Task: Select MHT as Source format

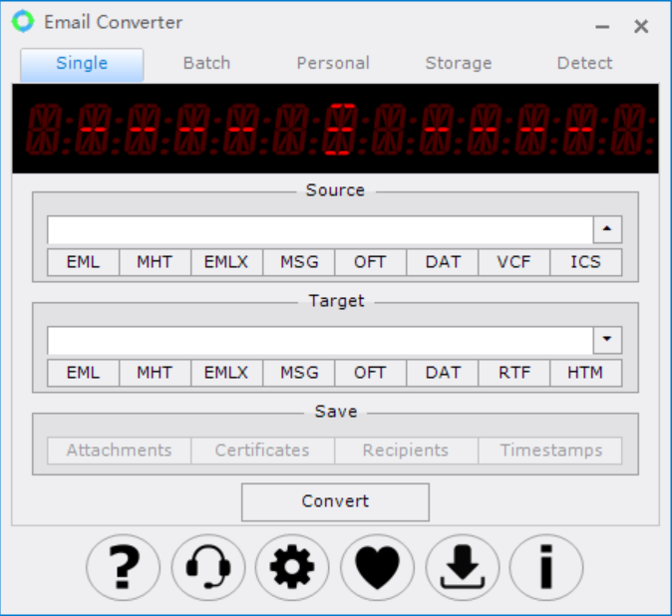Action: click(x=155, y=262)
